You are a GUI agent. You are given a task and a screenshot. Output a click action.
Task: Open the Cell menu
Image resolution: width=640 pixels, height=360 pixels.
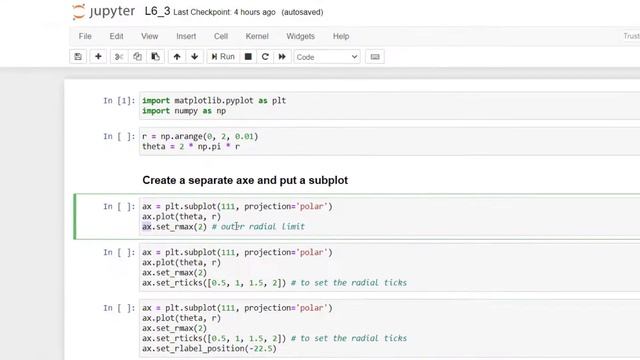pyautogui.click(x=221, y=36)
